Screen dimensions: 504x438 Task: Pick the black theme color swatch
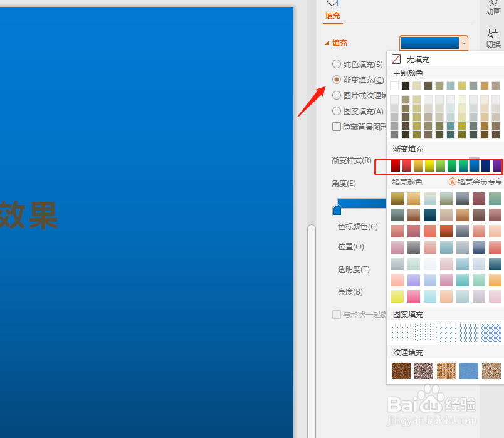406,86
